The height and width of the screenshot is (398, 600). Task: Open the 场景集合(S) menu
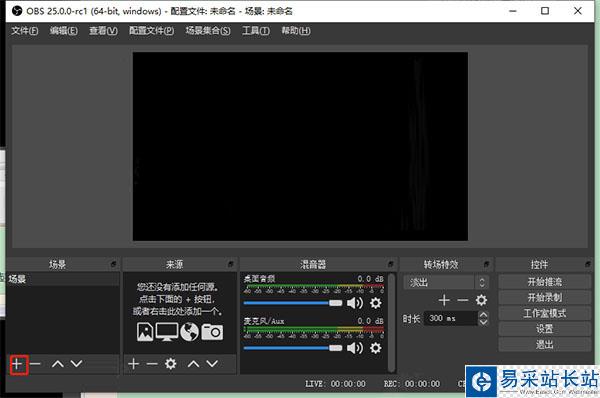[208, 31]
